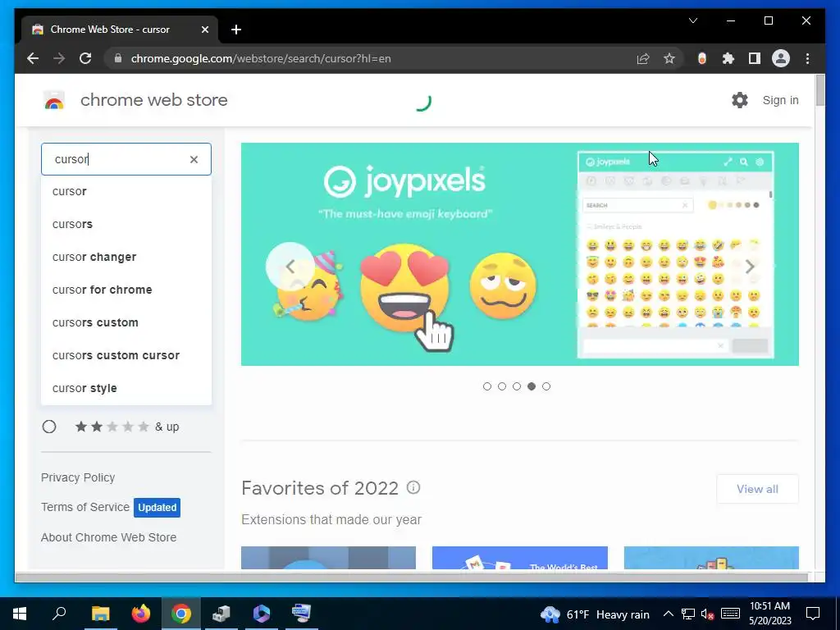Choose the 'cursors' suggestion
This screenshot has height=630, width=840.
(126, 224)
